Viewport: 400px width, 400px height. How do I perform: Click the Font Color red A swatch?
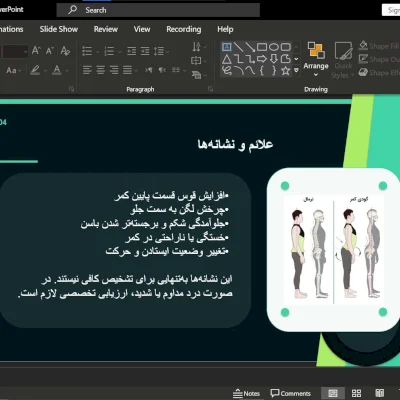point(57,70)
